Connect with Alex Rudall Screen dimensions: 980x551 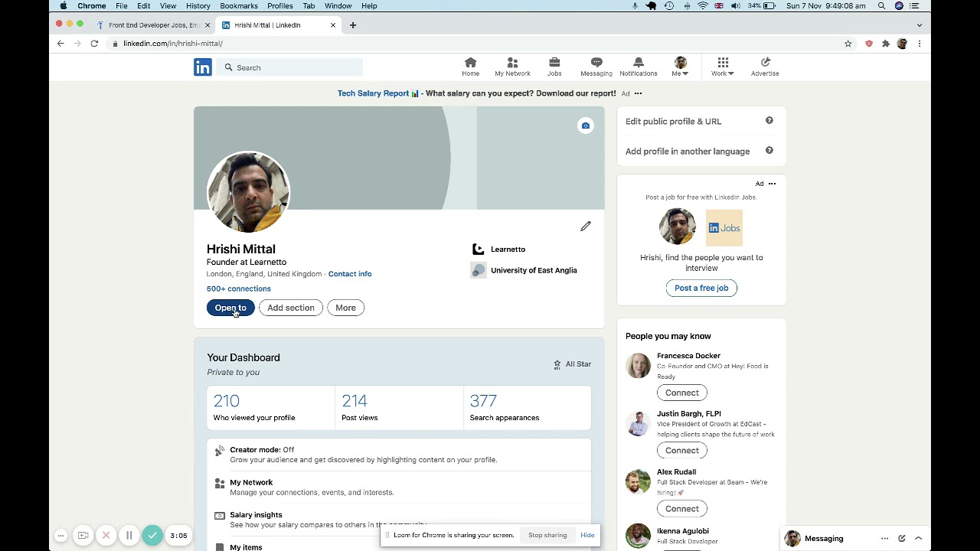[x=682, y=509]
